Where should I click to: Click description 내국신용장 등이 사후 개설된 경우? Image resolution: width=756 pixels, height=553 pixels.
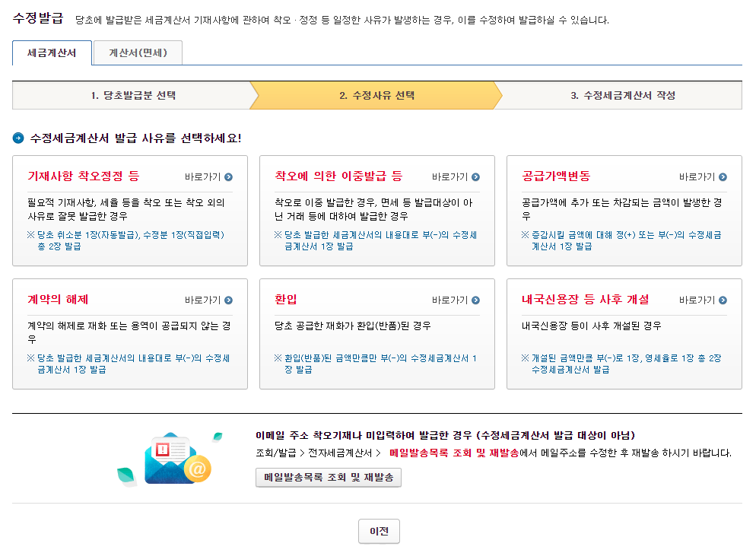click(592, 326)
